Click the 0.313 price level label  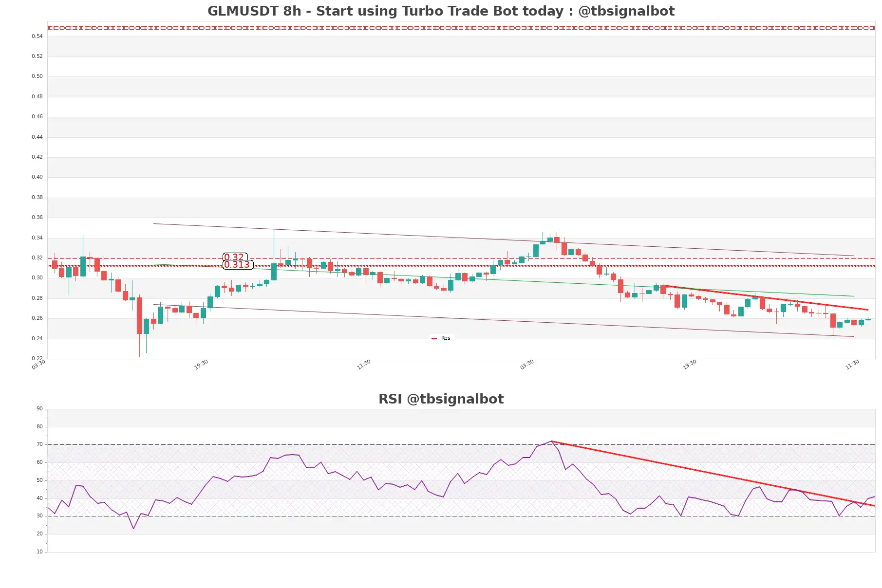(238, 265)
